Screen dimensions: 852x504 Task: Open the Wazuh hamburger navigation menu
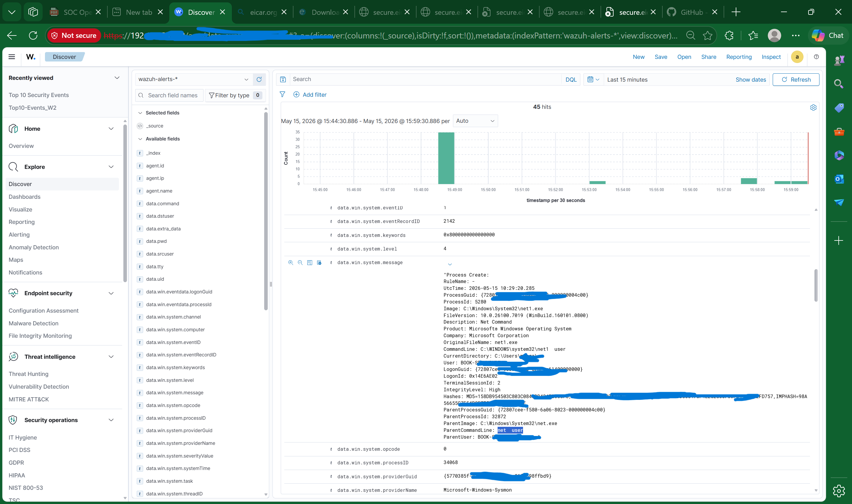point(12,57)
